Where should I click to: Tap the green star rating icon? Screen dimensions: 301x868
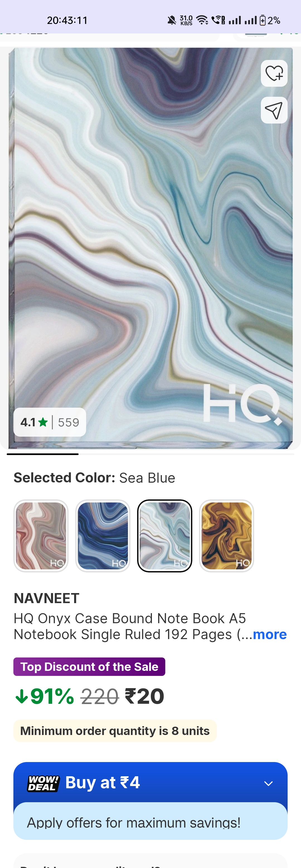pyautogui.click(x=43, y=422)
